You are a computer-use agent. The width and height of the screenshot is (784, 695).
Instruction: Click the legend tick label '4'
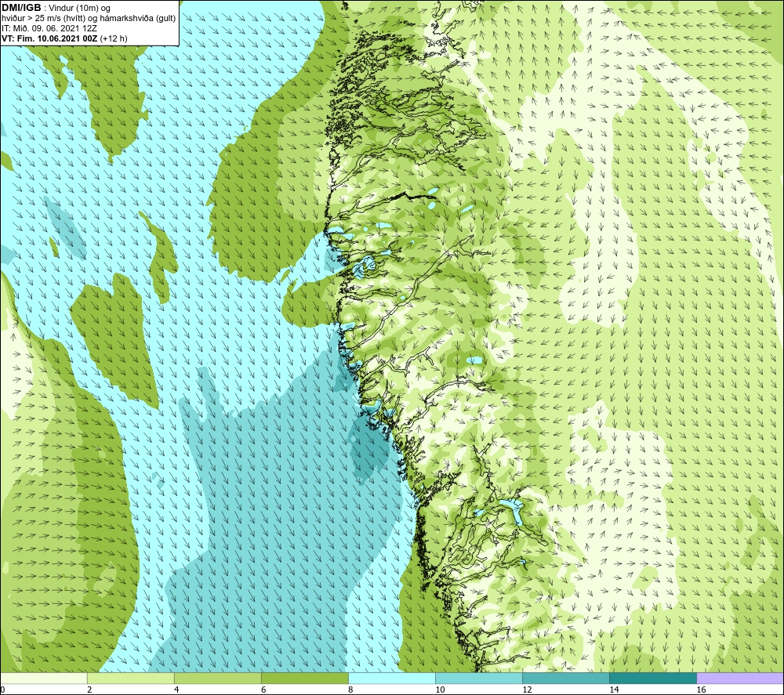click(x=176, y=690)
